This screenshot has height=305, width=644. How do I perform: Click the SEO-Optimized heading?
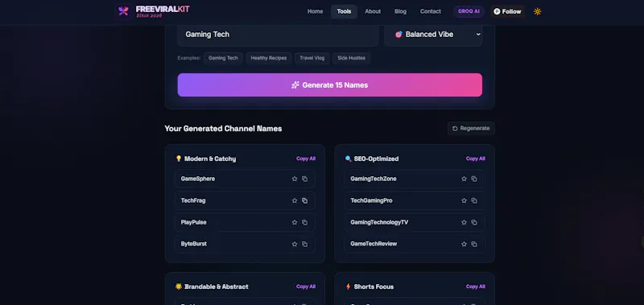(376, 159)
